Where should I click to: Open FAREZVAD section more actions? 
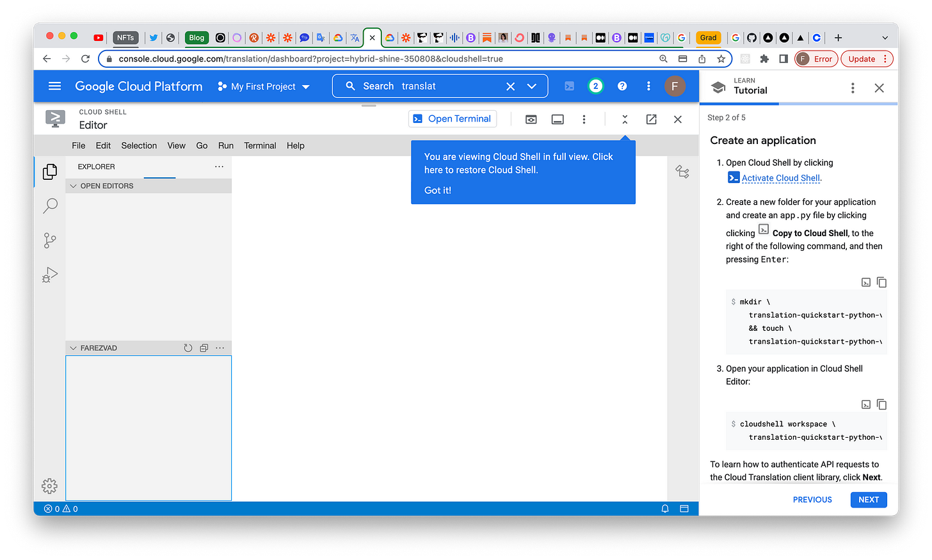(x=220, y=348)
